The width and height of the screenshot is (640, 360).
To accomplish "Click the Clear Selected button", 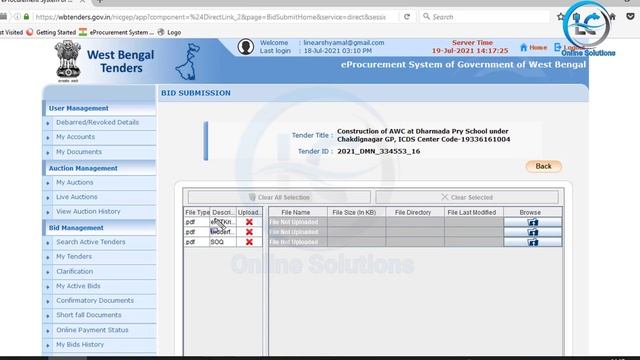I will (x=467, y=197).
